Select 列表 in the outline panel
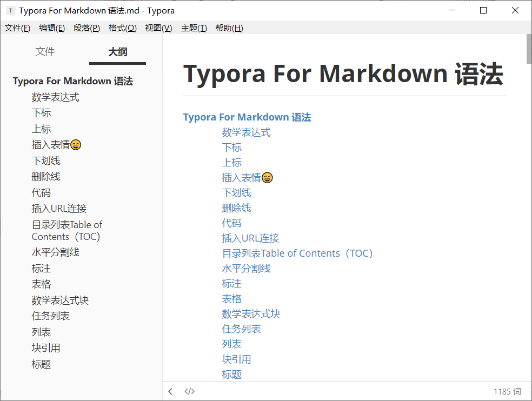This screenshot has width=532, height=401. tap(42, 332)
